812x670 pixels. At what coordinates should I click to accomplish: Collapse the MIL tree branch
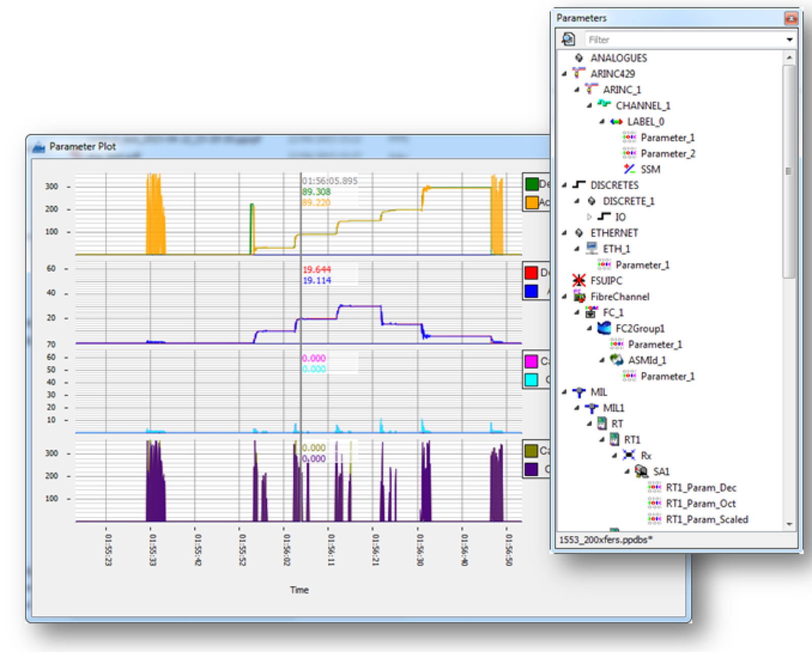[x=564, y=392]
